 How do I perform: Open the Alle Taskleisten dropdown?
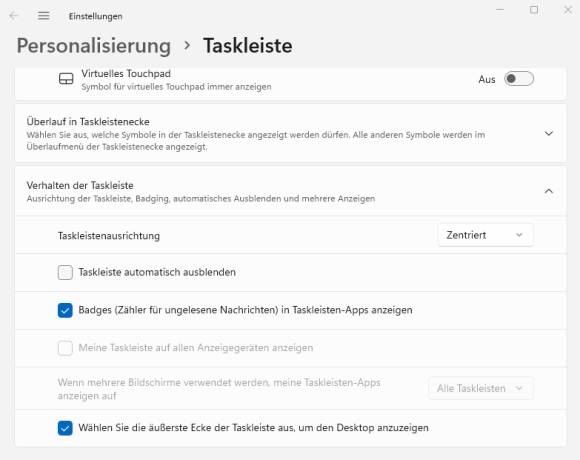(x=481, y=388)
